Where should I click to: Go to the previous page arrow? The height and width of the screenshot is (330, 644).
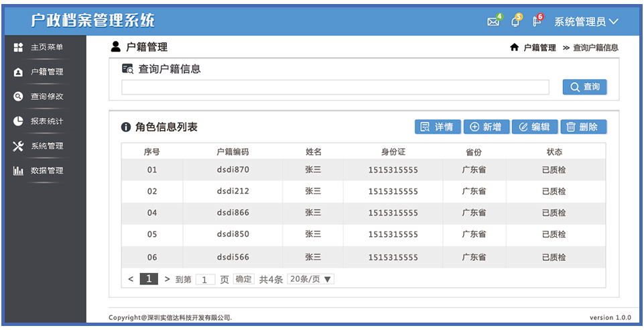[x=131, y=279]
